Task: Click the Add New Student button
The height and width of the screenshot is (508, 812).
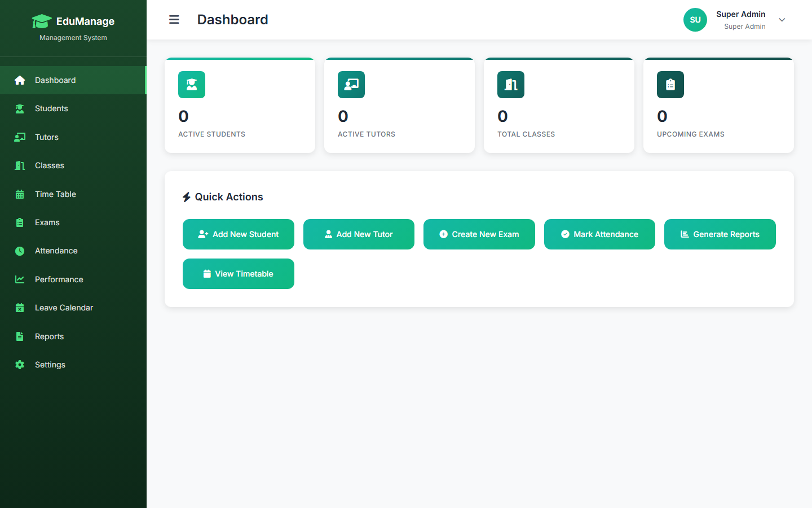Action: [239, 234]
